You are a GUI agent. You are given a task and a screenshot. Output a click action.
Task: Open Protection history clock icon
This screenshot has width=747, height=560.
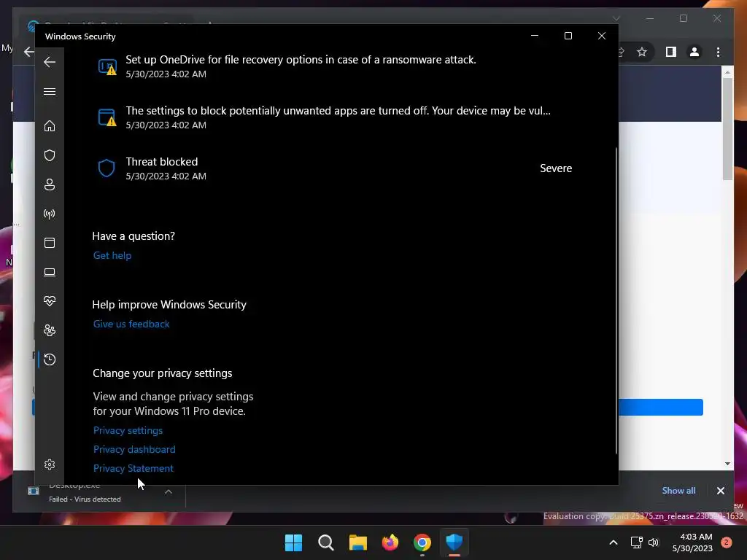click(x=50, y=359)
